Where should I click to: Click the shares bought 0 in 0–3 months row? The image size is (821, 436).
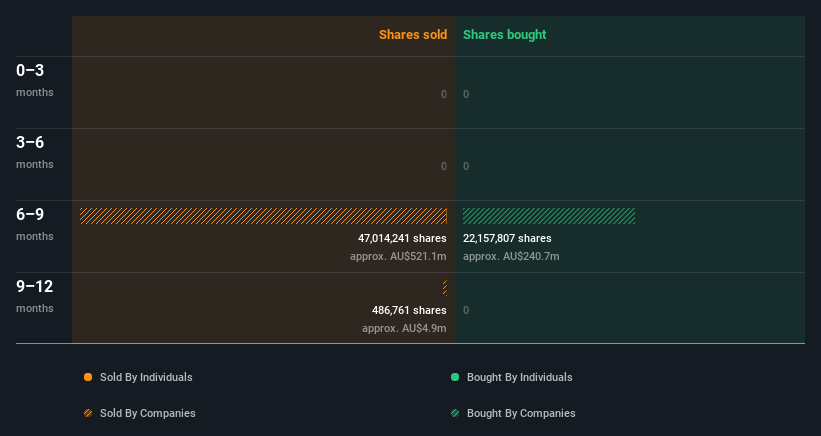tap(466, 95)
